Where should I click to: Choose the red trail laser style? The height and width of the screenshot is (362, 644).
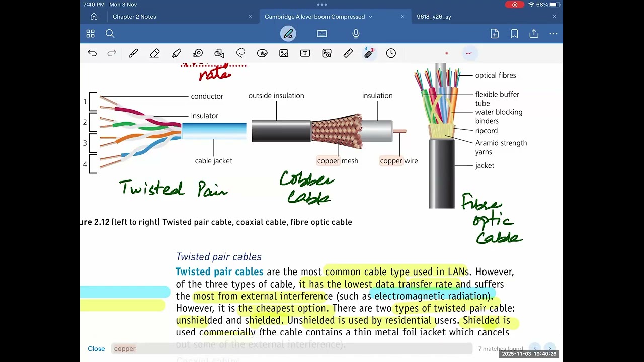click(x=469, y=53)
